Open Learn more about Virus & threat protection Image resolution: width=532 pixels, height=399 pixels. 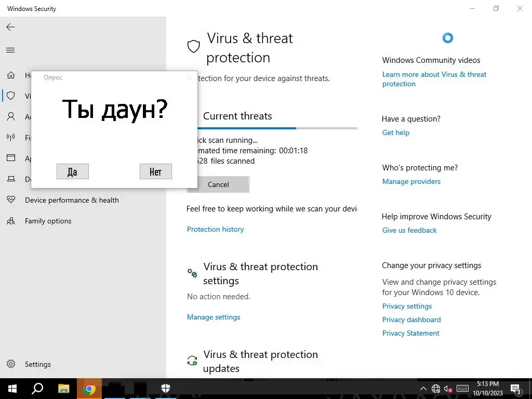point(434,79)
